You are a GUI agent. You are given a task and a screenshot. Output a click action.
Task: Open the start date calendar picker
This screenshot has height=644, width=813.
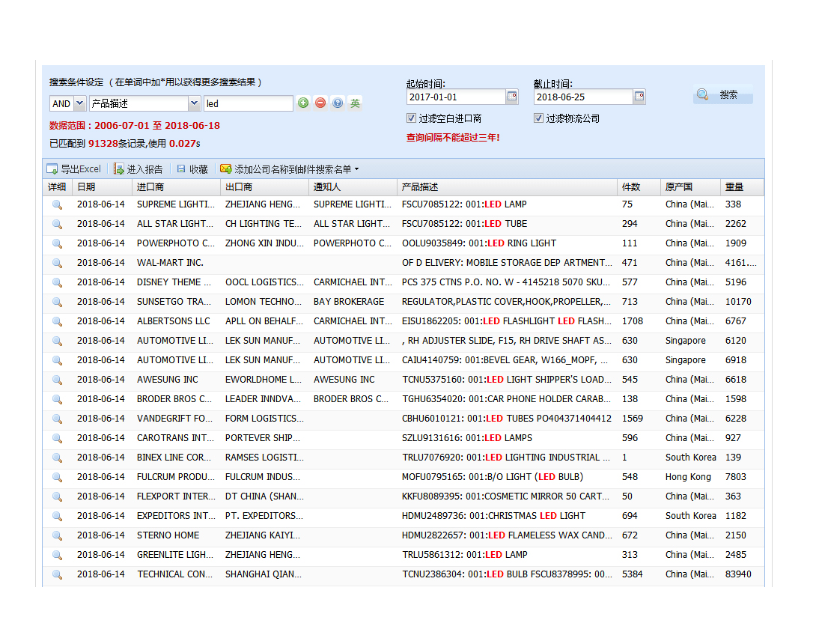(x=512, y=97)
